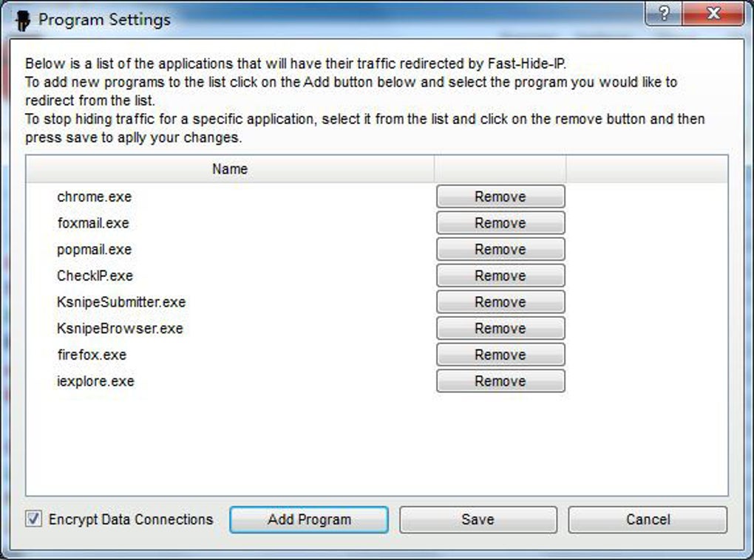The image size is (754, 560).
Task: Click the Add Program button
Action: [309, 519]
